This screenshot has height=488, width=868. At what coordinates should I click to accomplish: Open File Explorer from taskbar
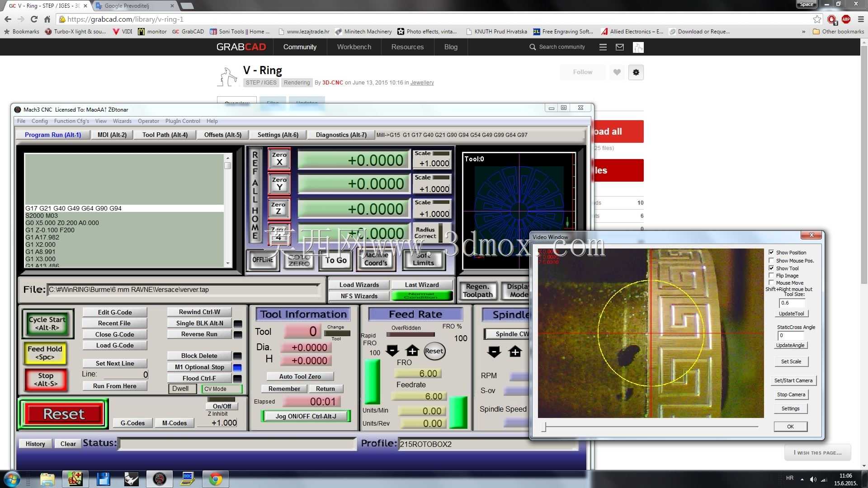click(x=47, y=479)
